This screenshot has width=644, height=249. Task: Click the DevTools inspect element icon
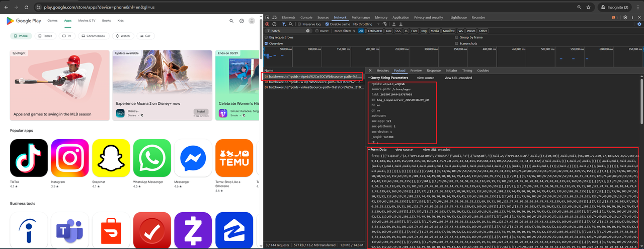[x=267, y=17]
